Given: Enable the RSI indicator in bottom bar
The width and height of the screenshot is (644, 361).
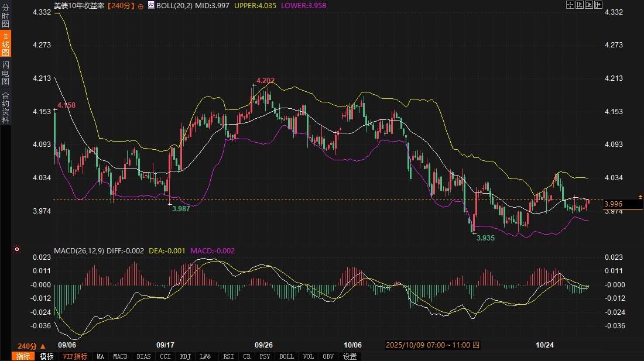Looking at the screenshot, I should pyautogui.click(x=228, y=356).
